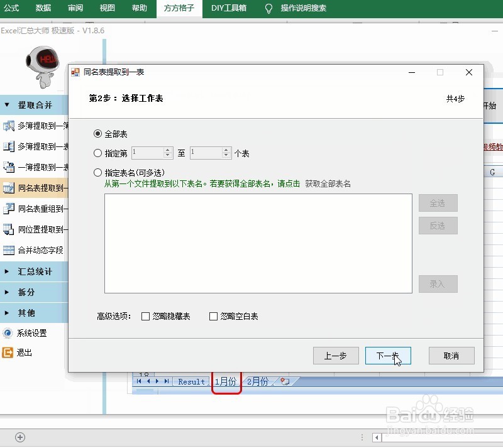Click the 合并动态字段 icon
This screenshot has height=448, width=503.
coord(9,250)
